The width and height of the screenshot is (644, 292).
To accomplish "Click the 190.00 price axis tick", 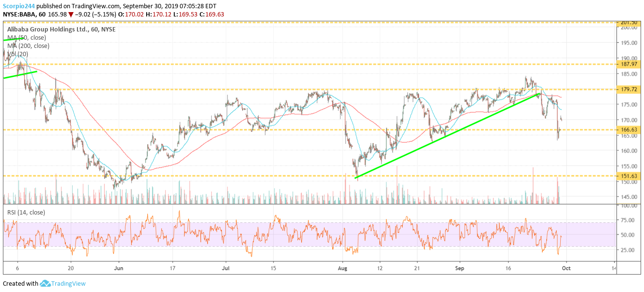I will [629, 59].
